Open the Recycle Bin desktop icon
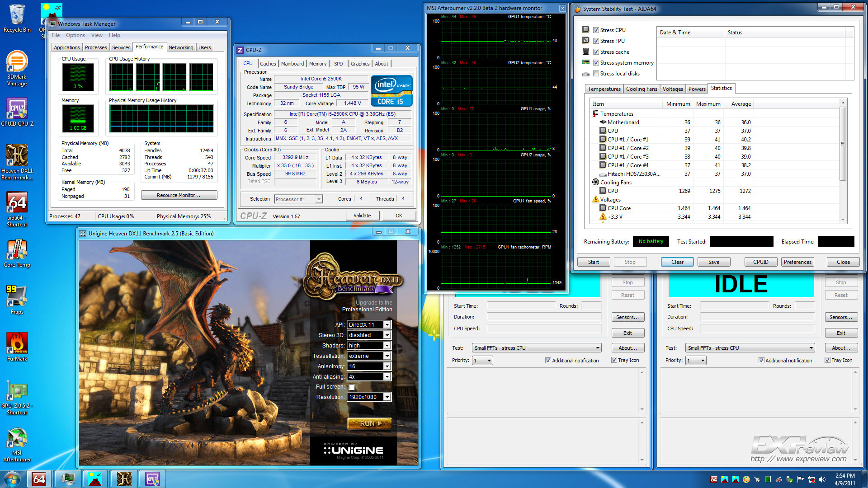Screen dimensions: 868x488 pyautogui.click(x=17, y=18)
